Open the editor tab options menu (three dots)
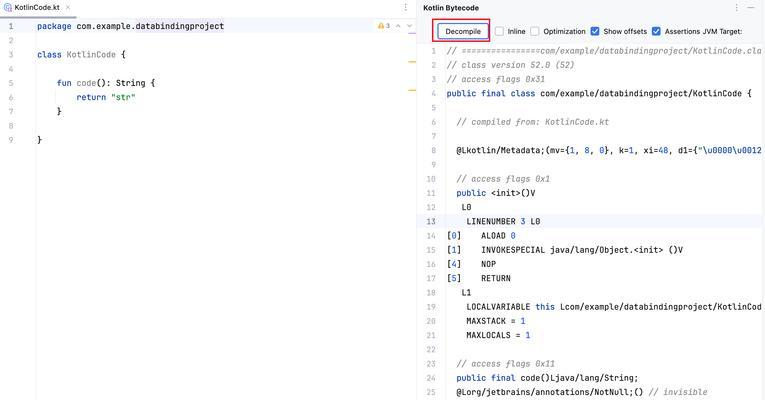This screenshot has width=765, height=400. pyautogui.click(x=405, y=7)
